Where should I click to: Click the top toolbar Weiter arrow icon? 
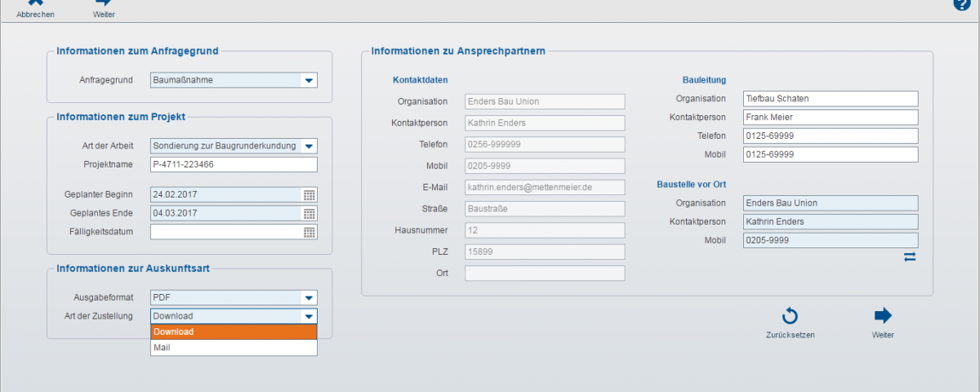click(x=104, y=4)
